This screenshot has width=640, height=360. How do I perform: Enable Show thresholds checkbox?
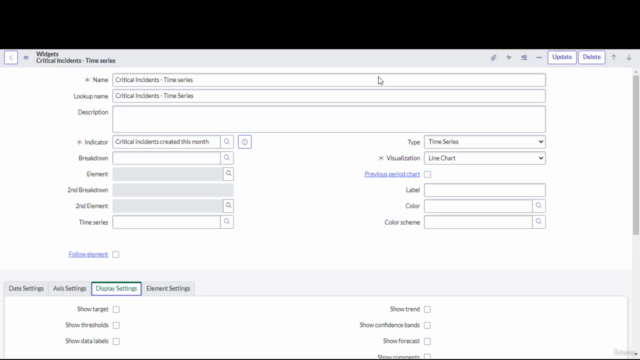point(116,325)
